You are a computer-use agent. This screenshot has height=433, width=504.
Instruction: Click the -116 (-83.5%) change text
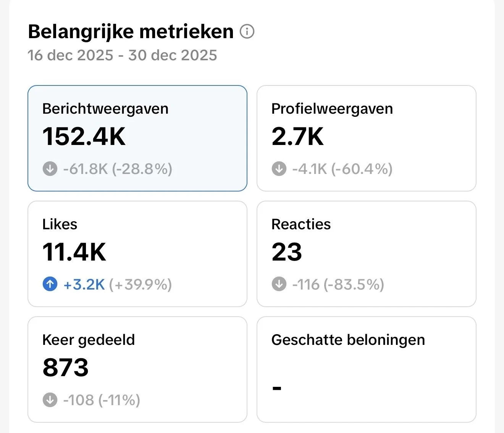click(x=338, y=285)
